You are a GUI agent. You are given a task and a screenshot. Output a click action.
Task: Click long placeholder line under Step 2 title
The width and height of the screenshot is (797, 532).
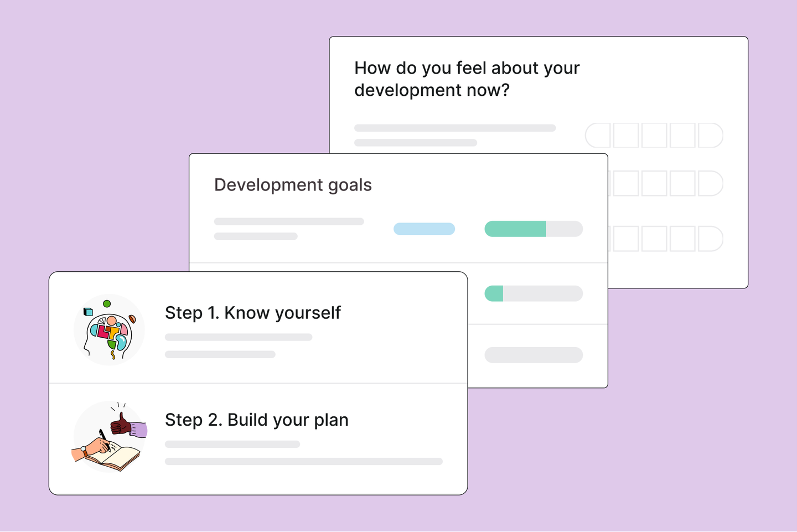click(304, 462)
